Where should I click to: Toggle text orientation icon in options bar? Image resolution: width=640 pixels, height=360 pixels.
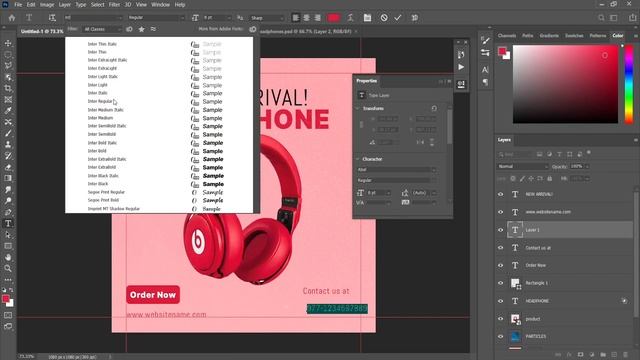[52, 18]
